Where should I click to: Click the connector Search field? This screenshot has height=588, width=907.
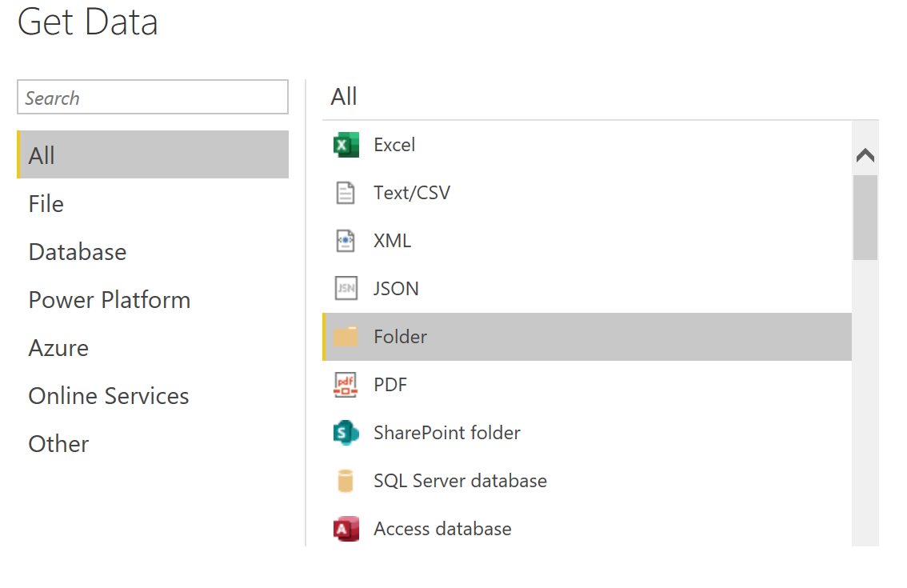[153, 98]
